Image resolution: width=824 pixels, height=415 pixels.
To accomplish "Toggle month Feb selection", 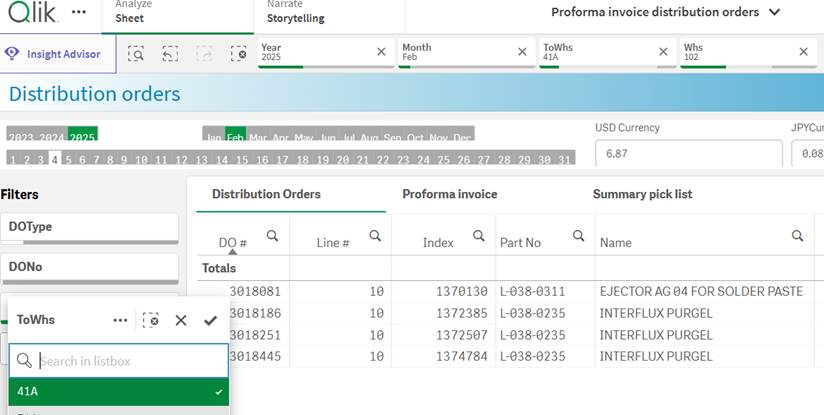I will pos(235,134).
